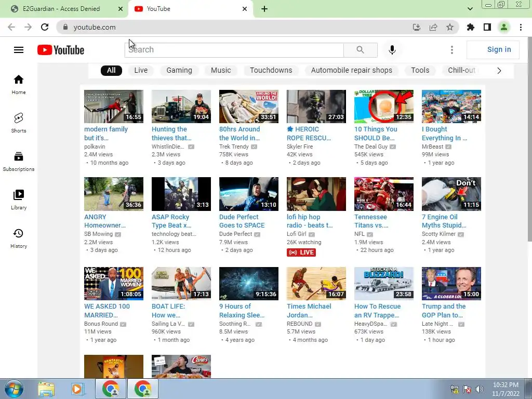The height and width of the screenshot is (399, 532).
Task: Click the red LIVE badge
Action: 301,252
